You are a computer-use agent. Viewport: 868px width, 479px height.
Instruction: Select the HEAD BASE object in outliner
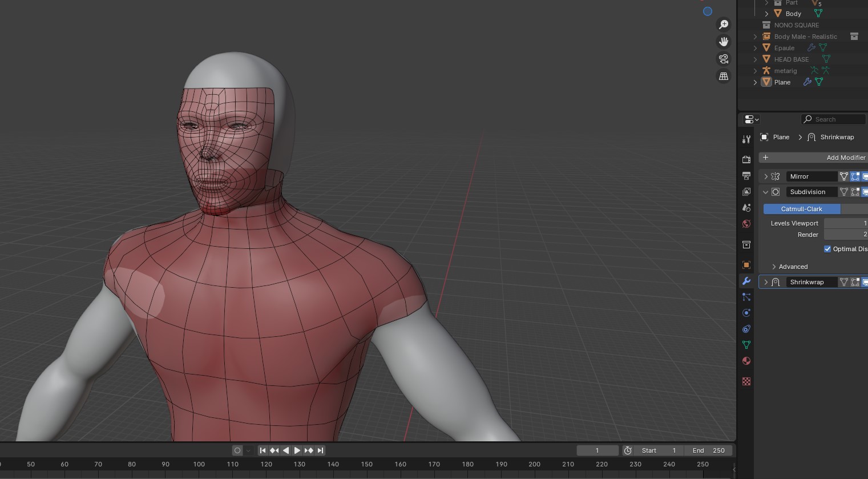(x=791, y=59)
